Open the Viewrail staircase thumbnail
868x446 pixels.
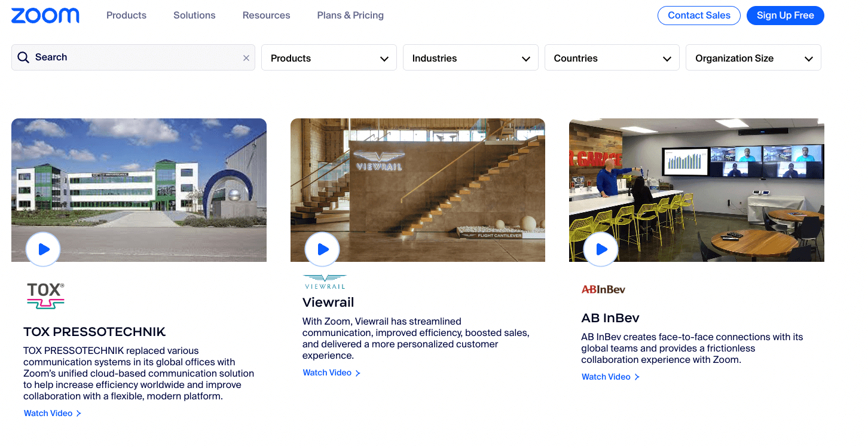(x=418, y=190)
